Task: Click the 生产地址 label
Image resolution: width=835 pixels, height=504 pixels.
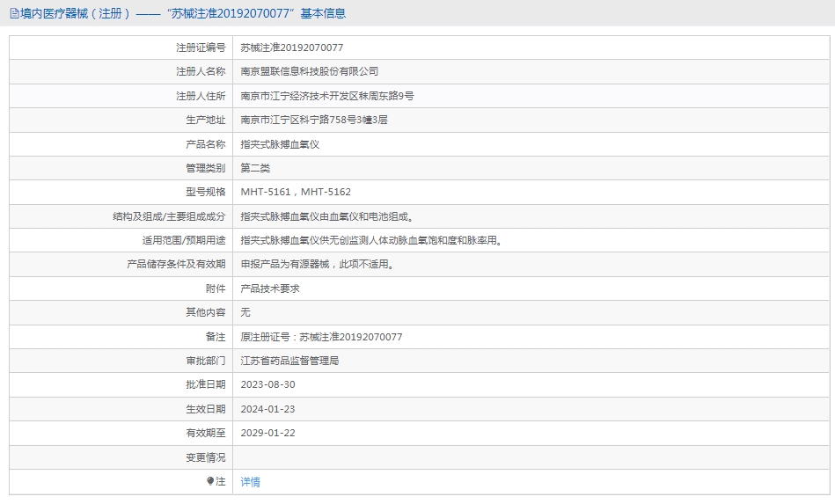Action: pyautogui.click(x=206, y=120)
